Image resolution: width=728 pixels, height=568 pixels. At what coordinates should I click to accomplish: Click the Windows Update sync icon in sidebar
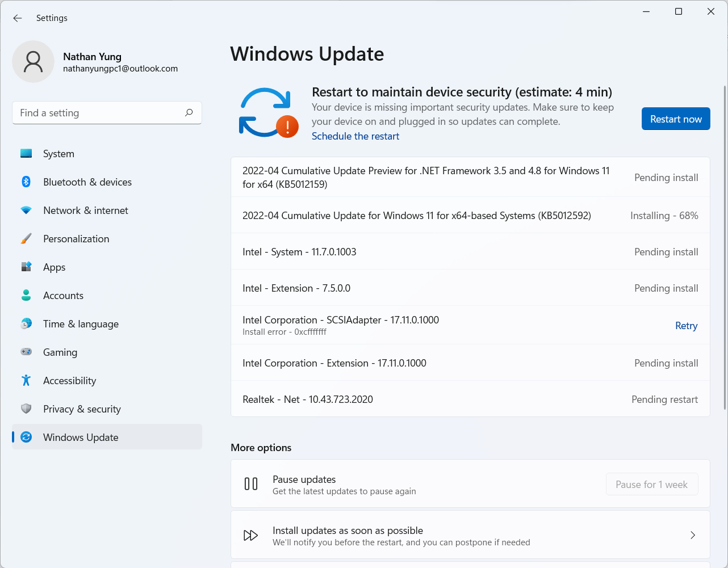tap(26, 437)
